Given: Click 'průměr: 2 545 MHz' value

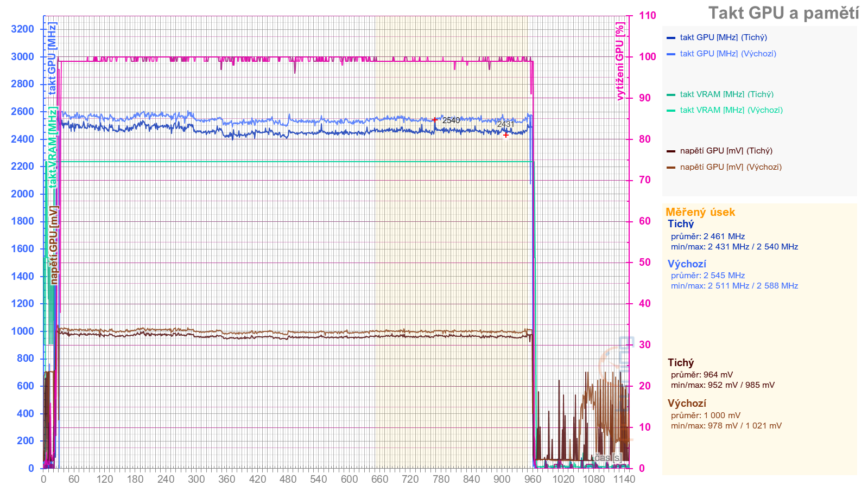Looking at the screenshot, I should pyautogui.click(x=708, y=276).
